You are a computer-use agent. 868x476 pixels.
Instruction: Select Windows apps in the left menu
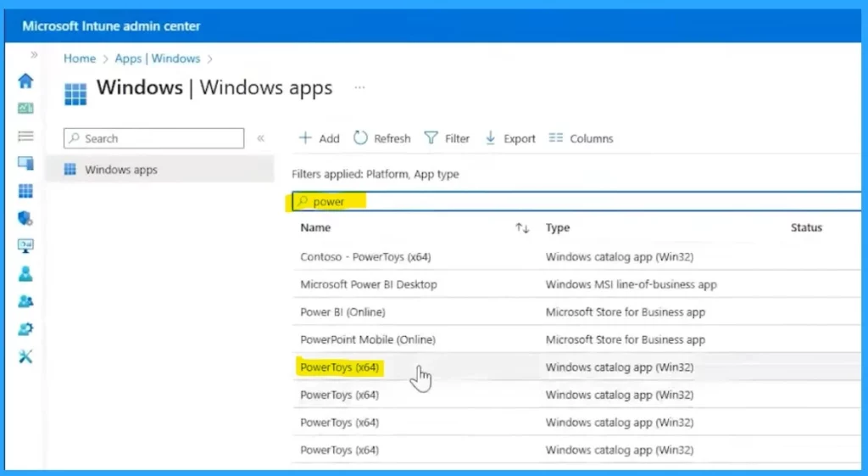160,170
